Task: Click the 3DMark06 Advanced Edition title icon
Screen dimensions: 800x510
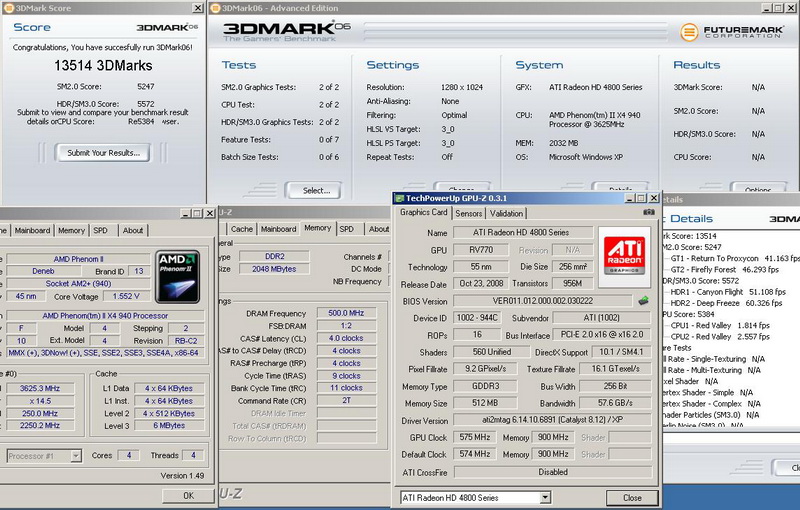Action: coord(215,8)
